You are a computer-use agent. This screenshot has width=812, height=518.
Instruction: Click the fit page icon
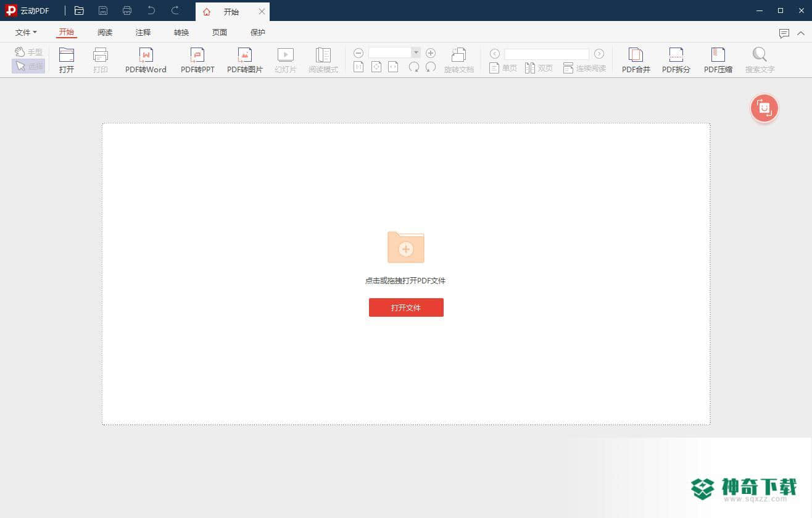(x=376, y=67)
